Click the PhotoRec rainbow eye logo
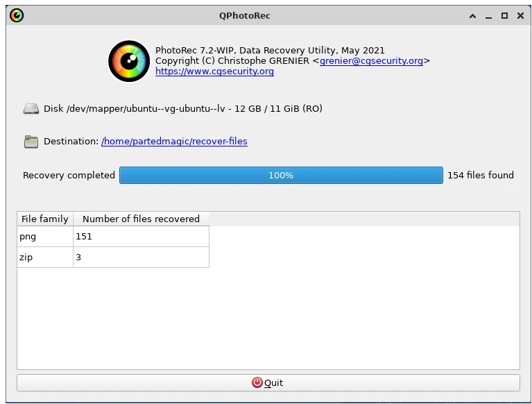Screen dimensions: 532x404 [x=129, y=61]
